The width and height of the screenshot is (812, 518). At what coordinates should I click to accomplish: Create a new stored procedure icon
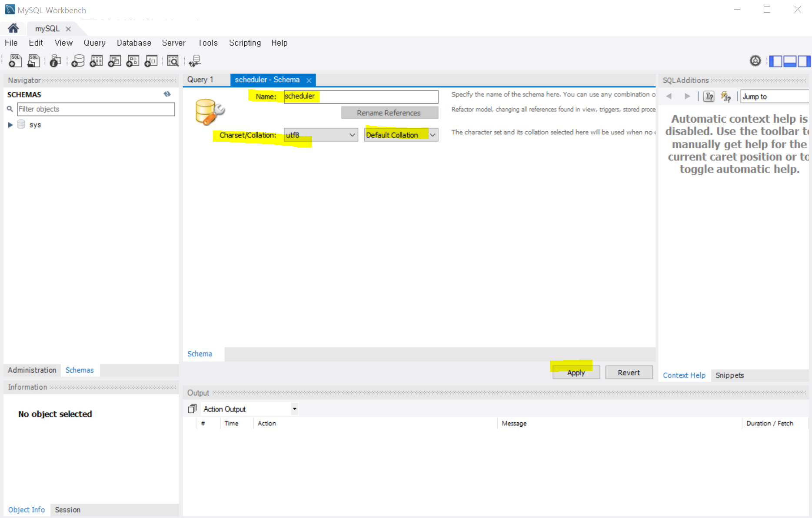133,61
